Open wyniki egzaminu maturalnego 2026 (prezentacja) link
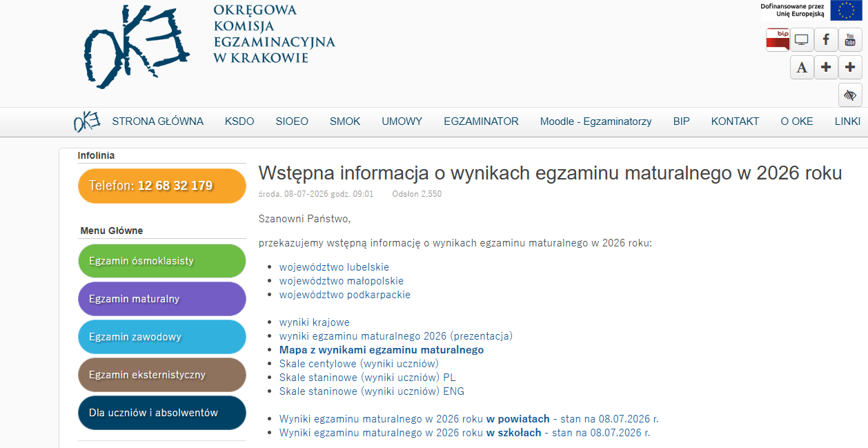Image resolution: width=868 pixels, height=448 pixels. pyautogui.click(x=396, y=336)
